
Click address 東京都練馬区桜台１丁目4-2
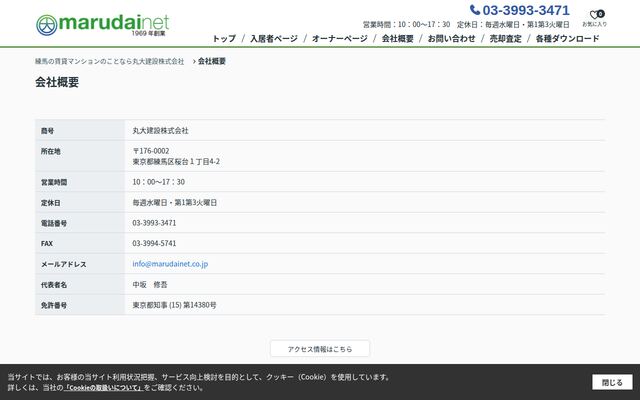(x=176, y=162)
